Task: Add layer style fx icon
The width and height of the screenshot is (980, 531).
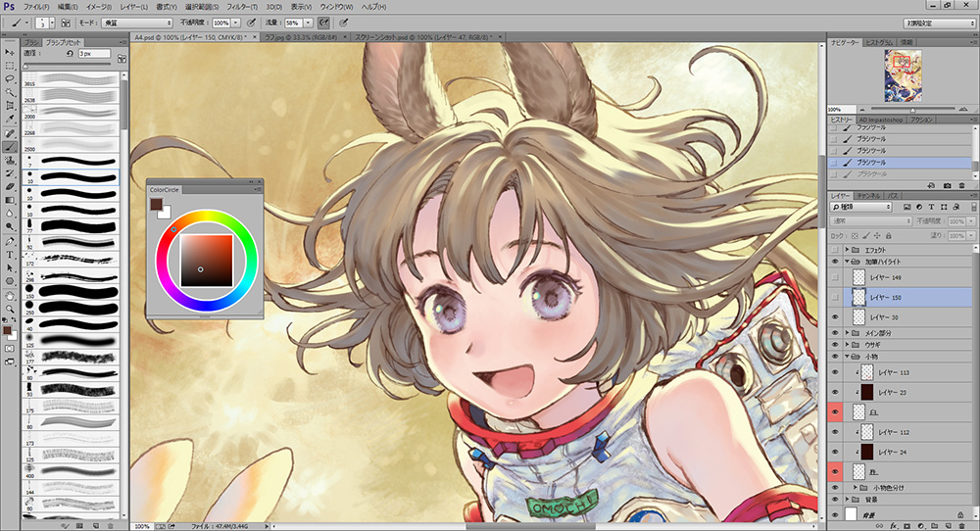Action: [893, 527]
